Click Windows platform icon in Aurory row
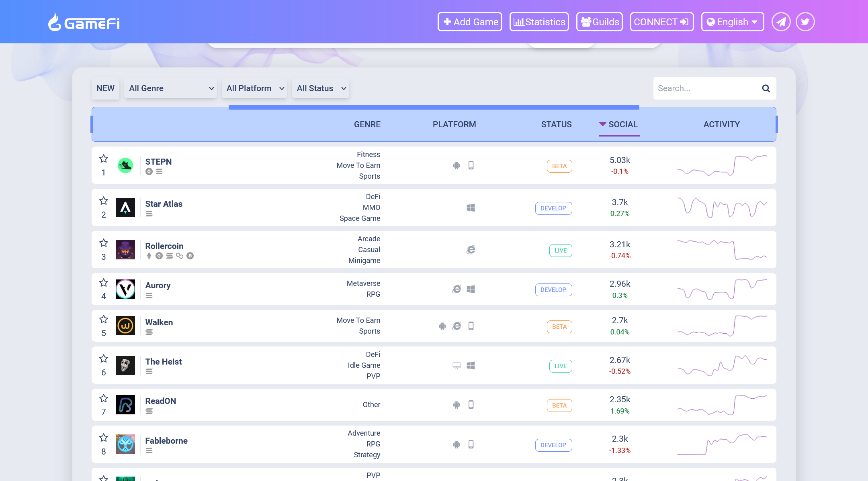The image size is (868, 481). coord(471,289)
